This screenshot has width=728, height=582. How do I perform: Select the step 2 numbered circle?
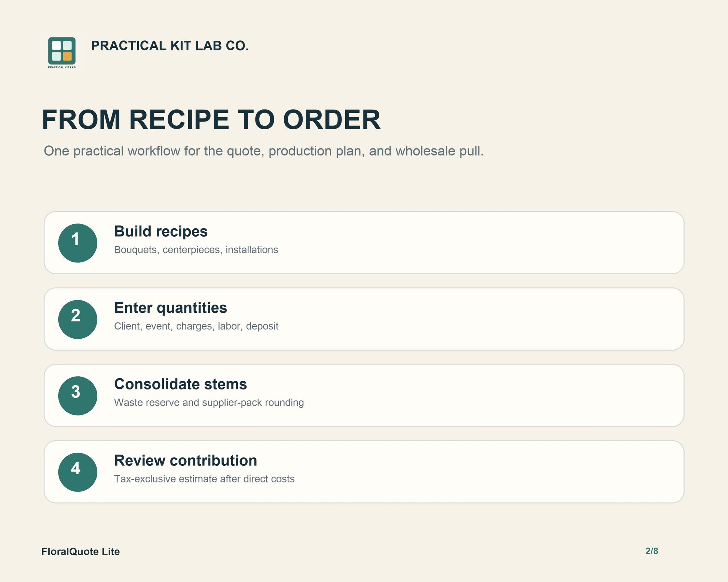[78, 319]
